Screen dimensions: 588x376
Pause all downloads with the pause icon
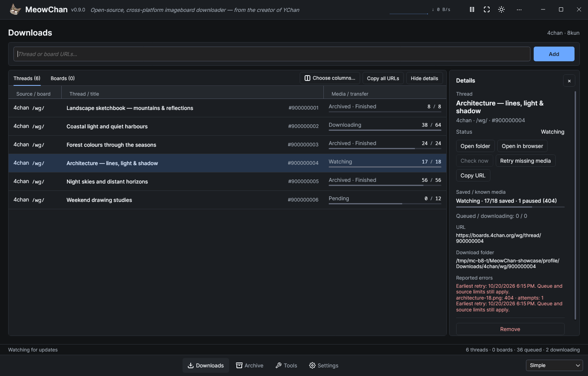472,9
